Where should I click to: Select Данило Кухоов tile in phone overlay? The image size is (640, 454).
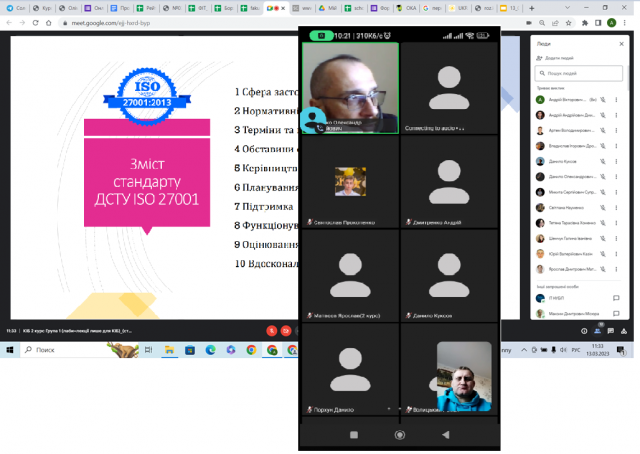click(449, 276)
